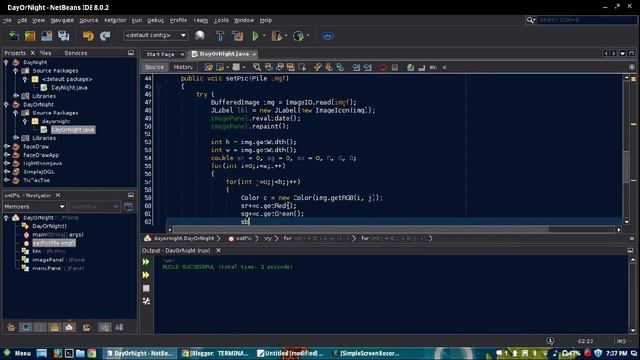Click the New Project toolbar icon

coord(30,36)
